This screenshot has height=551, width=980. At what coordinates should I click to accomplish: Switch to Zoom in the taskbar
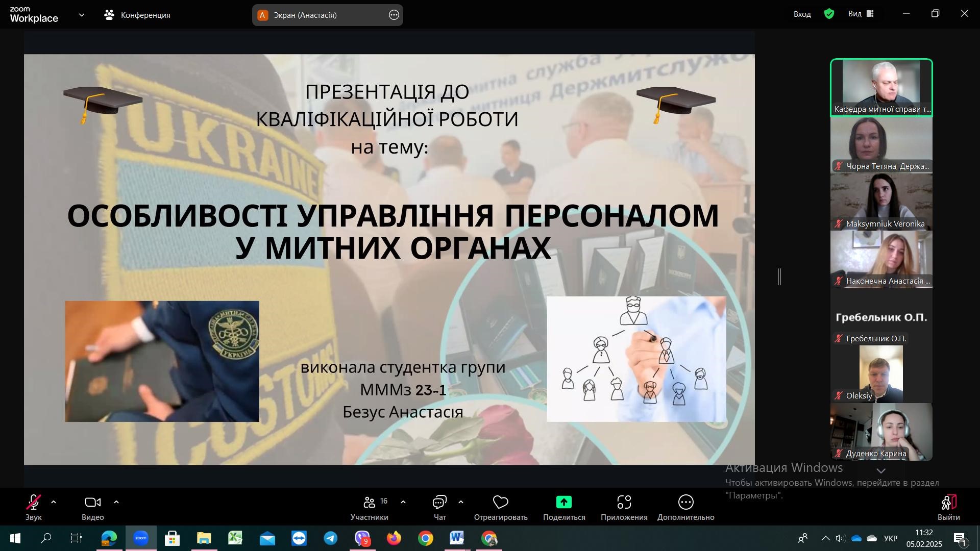click(x=141, y=538)
